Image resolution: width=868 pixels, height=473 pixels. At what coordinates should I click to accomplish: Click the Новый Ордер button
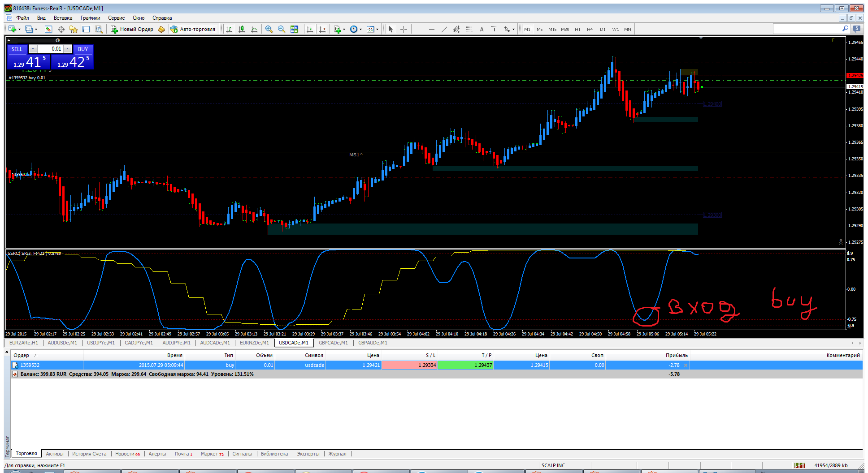coord(132,29)
